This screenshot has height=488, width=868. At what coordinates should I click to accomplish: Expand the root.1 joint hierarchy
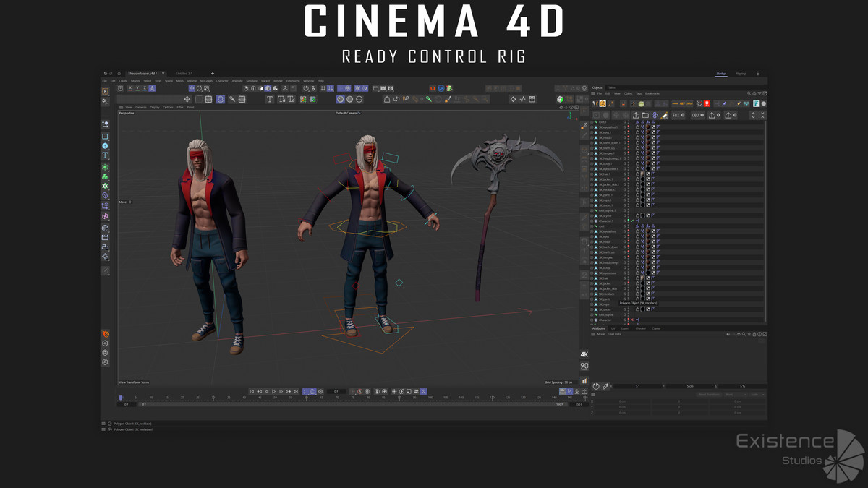592,122
